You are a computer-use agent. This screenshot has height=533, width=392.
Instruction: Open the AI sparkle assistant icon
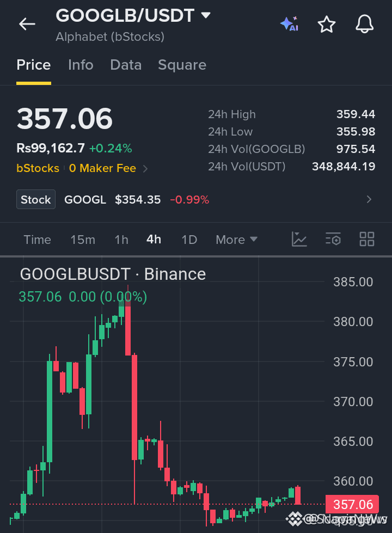tap(289, 24)
